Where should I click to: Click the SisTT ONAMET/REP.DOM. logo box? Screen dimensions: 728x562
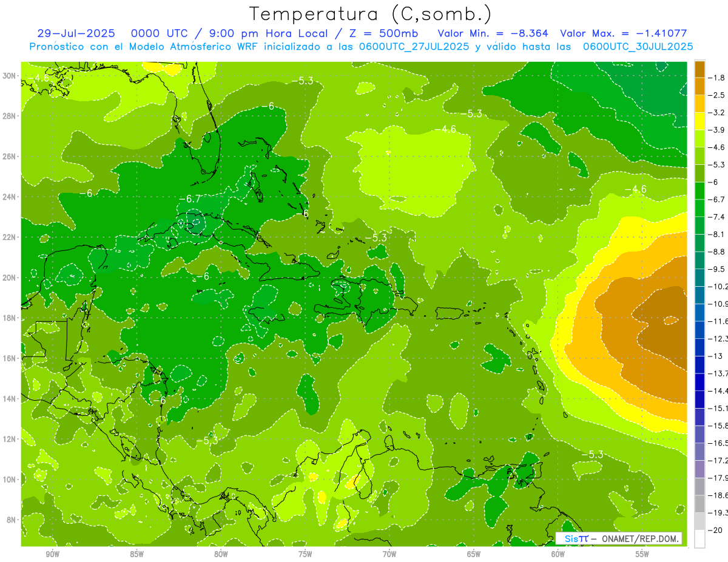click(x=619, y=538)
